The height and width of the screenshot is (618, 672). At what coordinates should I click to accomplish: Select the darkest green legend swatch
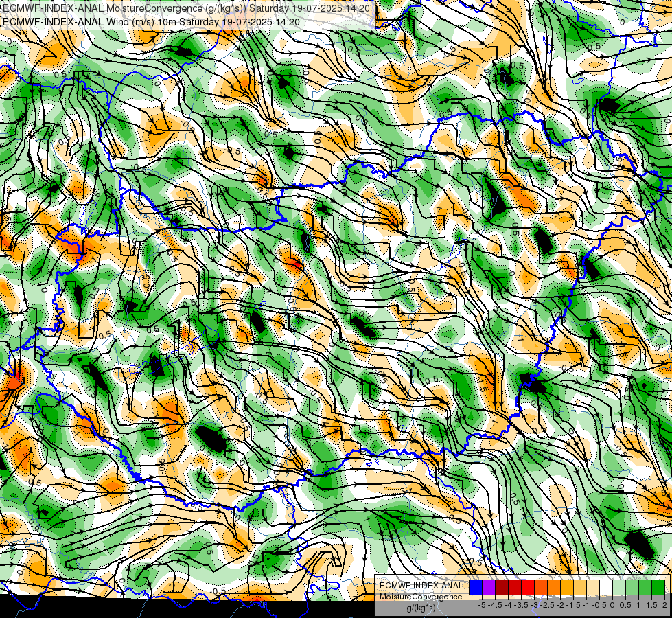pos(658,587)
